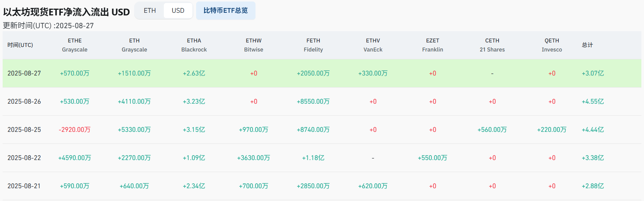The height and width of the screenshot is (201, 644).
Task: Click the 时间(UTC) column header
Action: [x=20, y=45]
